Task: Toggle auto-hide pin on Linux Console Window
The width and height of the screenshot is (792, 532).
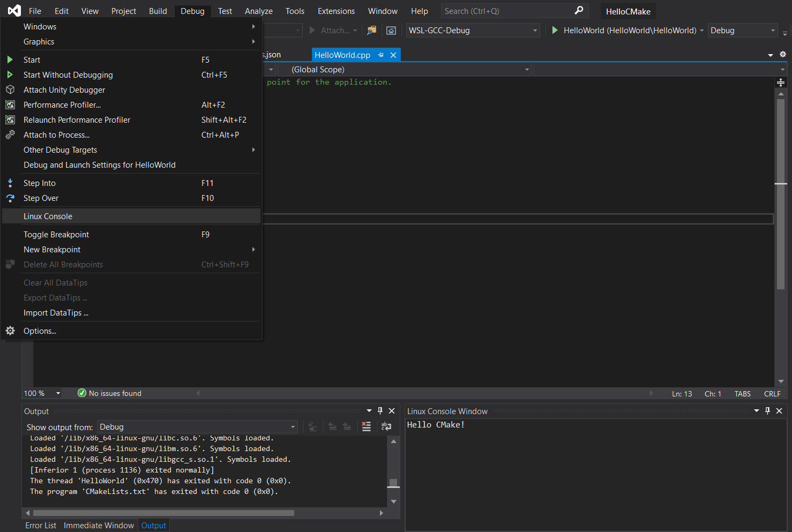Action: 767,410
